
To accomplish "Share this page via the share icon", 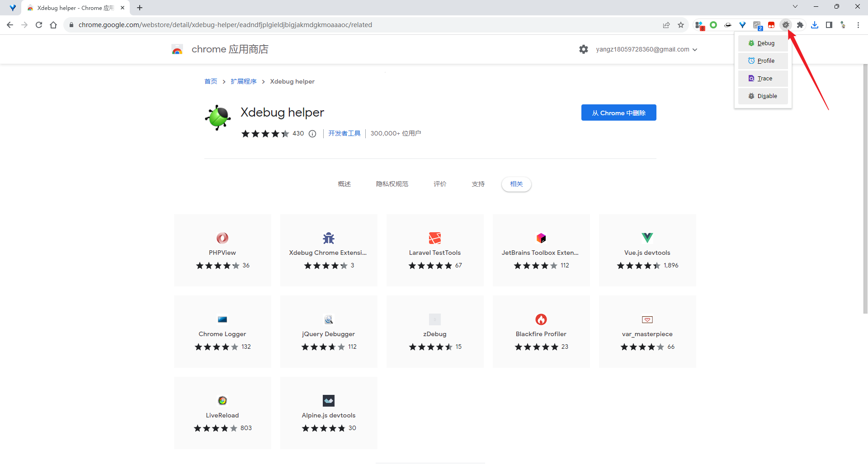I will click(x=666, y=25).
